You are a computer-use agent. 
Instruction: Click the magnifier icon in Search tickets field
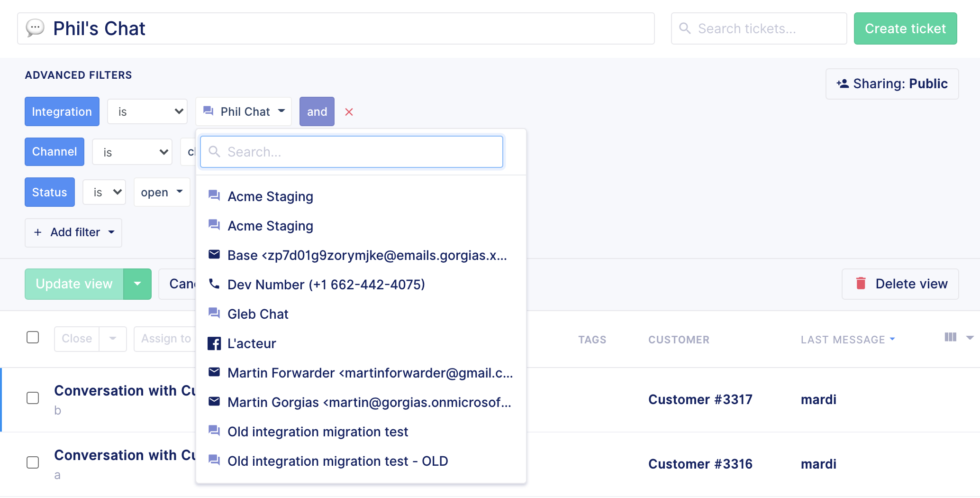coord(685,28)
